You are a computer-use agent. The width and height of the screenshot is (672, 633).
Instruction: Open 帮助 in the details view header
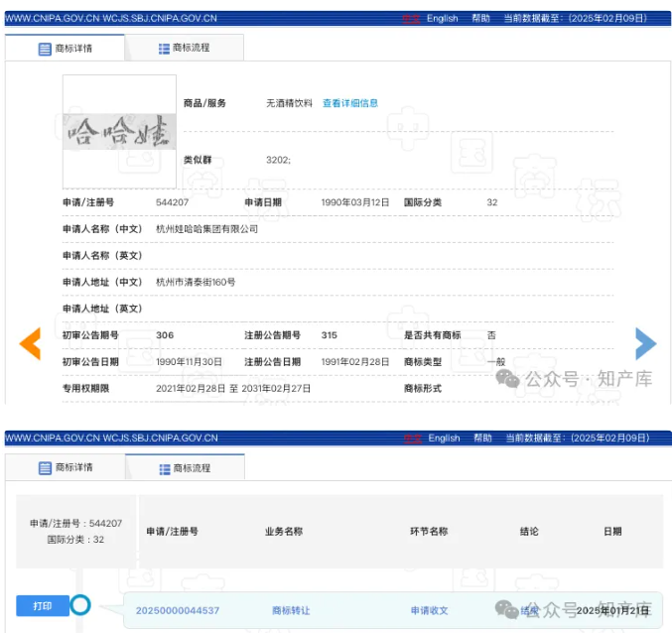(x=481, y=19)
